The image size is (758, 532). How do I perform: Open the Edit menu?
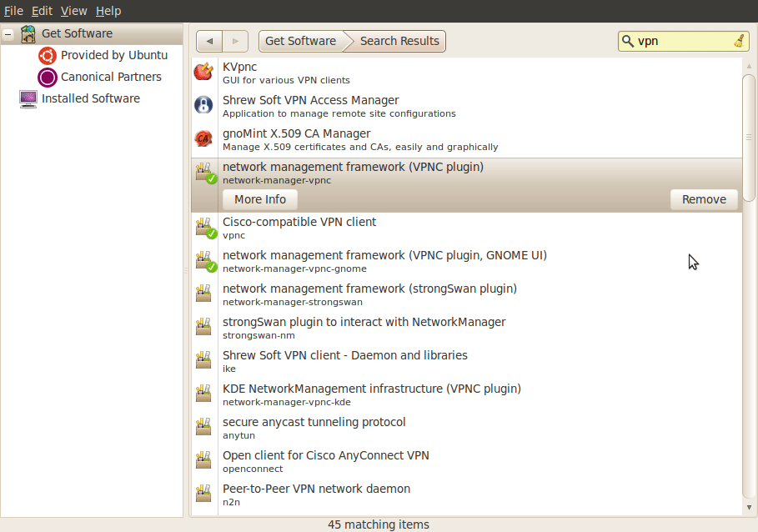[42, 11]
